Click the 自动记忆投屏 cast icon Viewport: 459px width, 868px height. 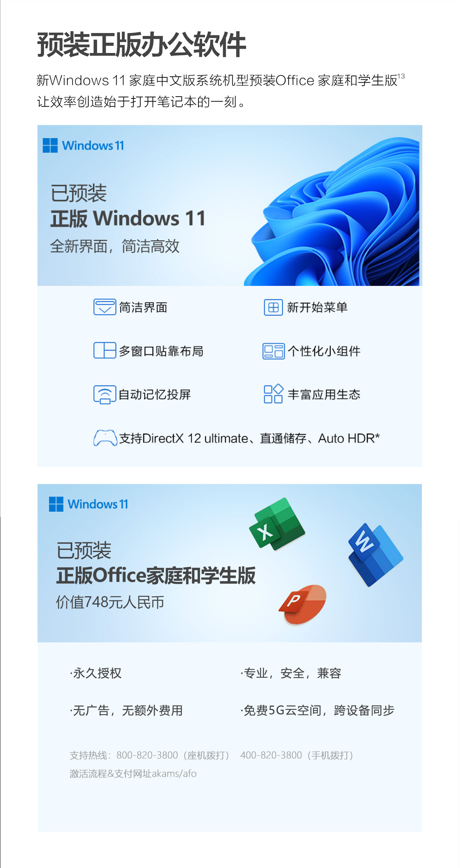click(104, 395)
